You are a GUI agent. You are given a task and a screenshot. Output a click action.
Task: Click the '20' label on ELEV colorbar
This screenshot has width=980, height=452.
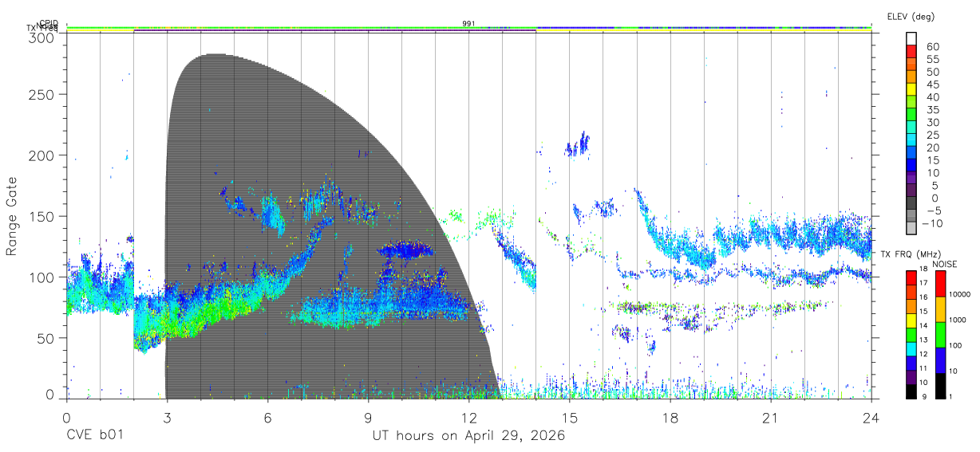tap(932, 147)
